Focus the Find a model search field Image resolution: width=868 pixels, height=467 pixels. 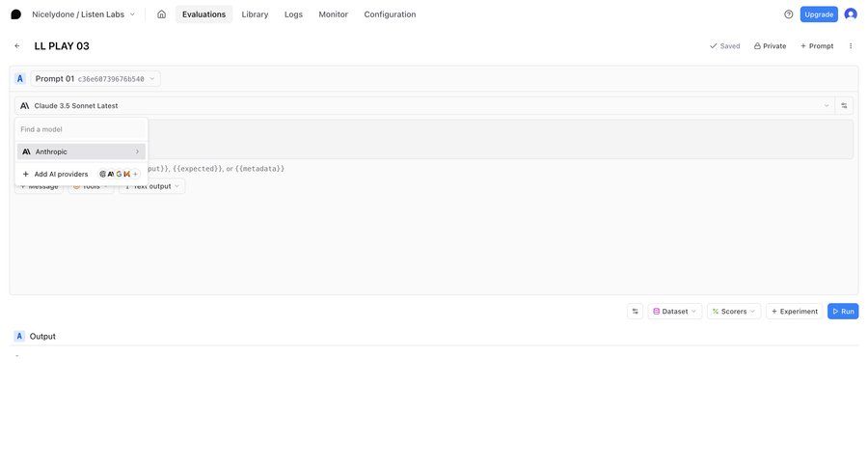(x=81, y=129)
